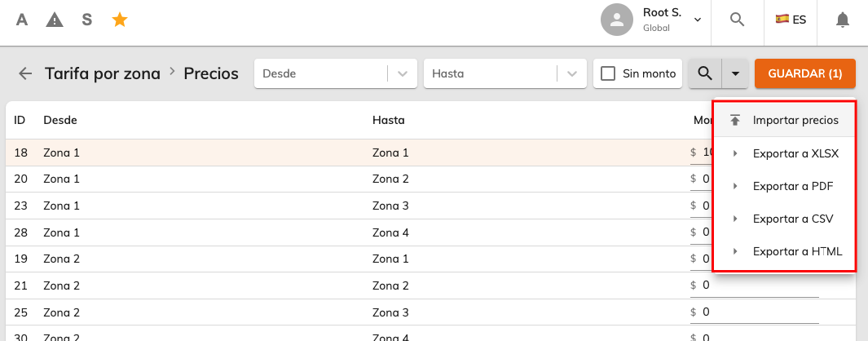868x341 pixels.
Task: Click the Root S. user avatar
Action: point(617,20)
